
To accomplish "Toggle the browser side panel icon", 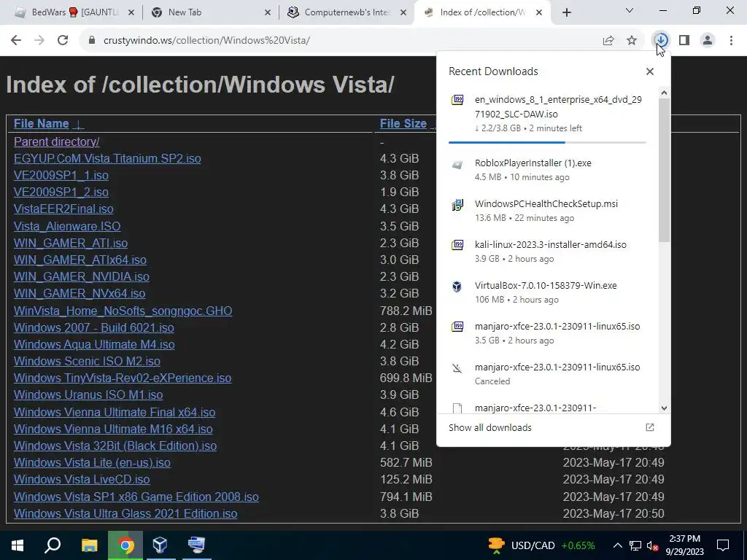I will (x=684, y=41).
